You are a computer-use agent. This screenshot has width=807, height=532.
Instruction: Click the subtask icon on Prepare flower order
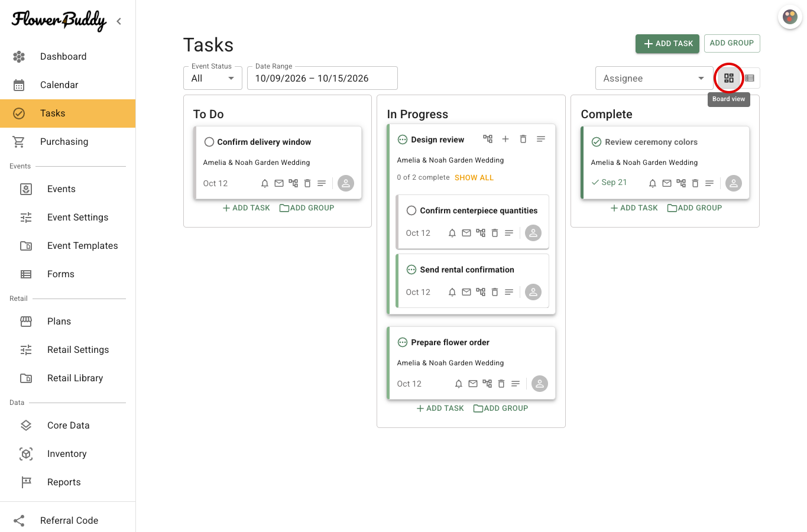(x=487, y=384)
